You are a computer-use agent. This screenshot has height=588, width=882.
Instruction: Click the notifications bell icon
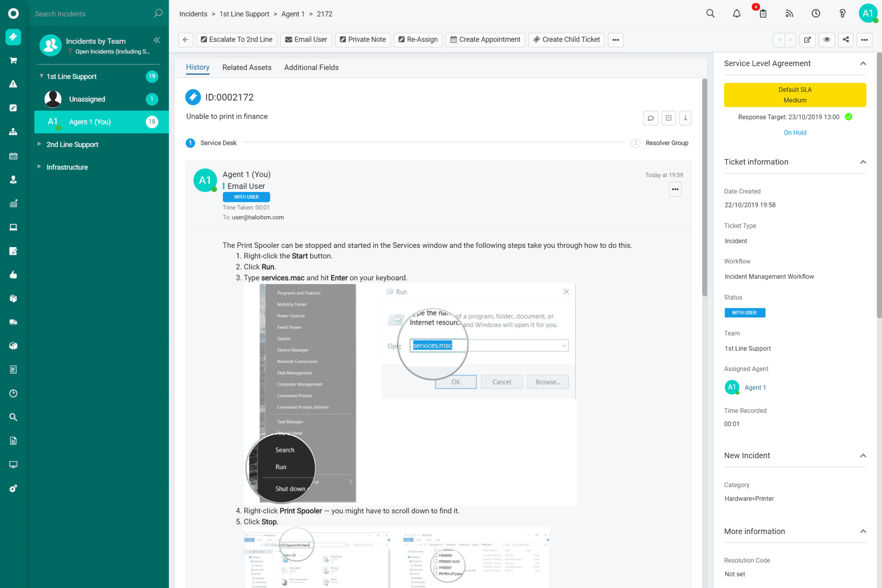(x=737, y=14)
